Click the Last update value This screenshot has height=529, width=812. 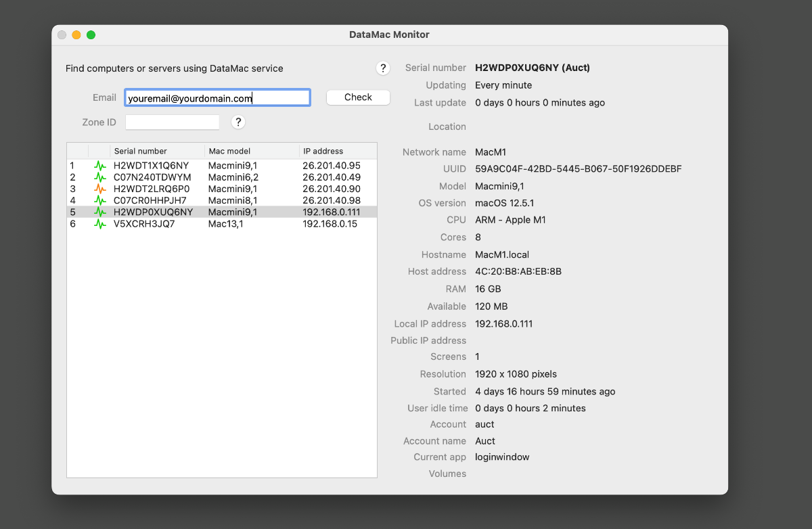click(x=540, y=103)
